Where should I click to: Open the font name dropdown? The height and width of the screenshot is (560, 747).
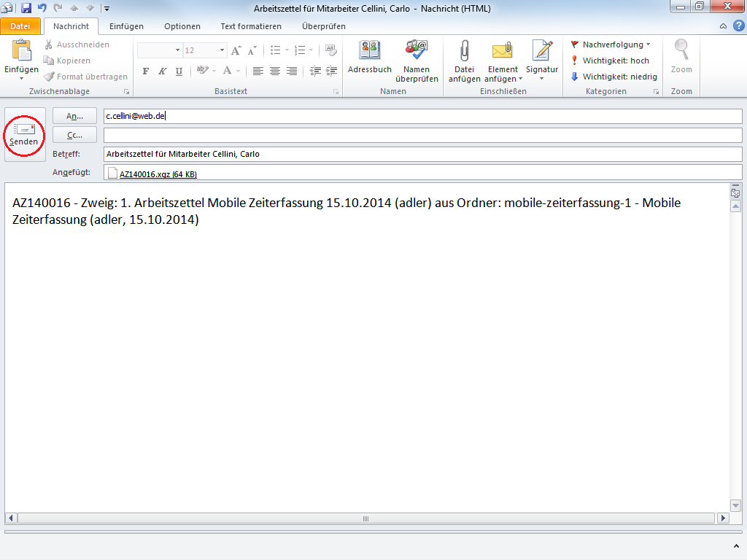(177, 50)
